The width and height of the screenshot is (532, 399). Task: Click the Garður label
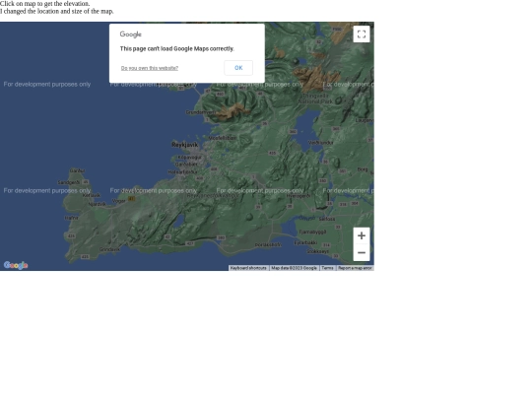point(77,170)
